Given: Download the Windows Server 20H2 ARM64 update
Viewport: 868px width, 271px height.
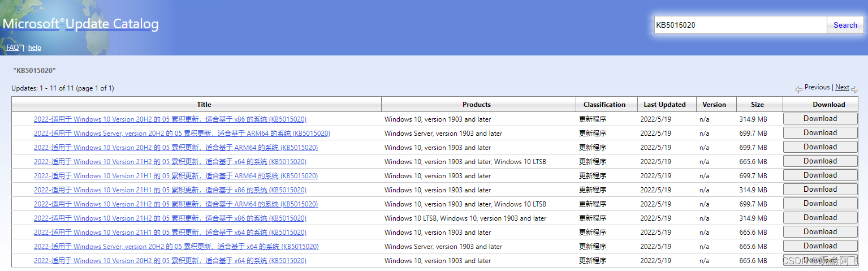Looking at the screenshot, I should click(820, 133).
